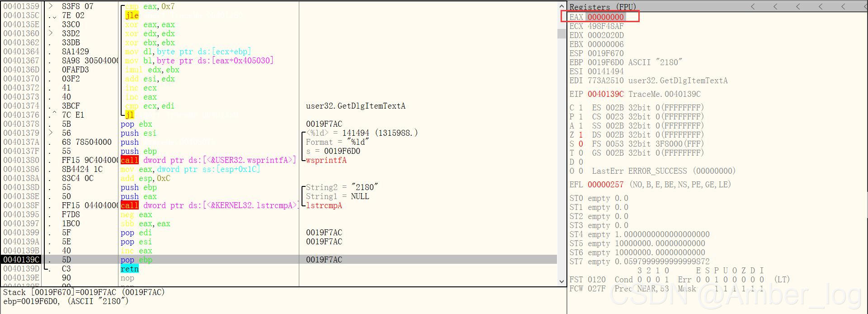Select the ESP register value 0019F670
The width and height of the screenshot is (868, 314).
click(606, 53)
